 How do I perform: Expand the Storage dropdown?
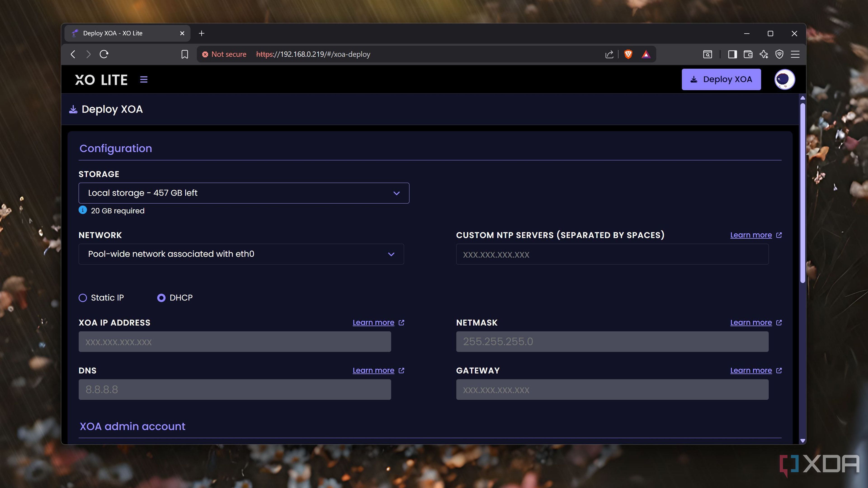pos(244,193)
